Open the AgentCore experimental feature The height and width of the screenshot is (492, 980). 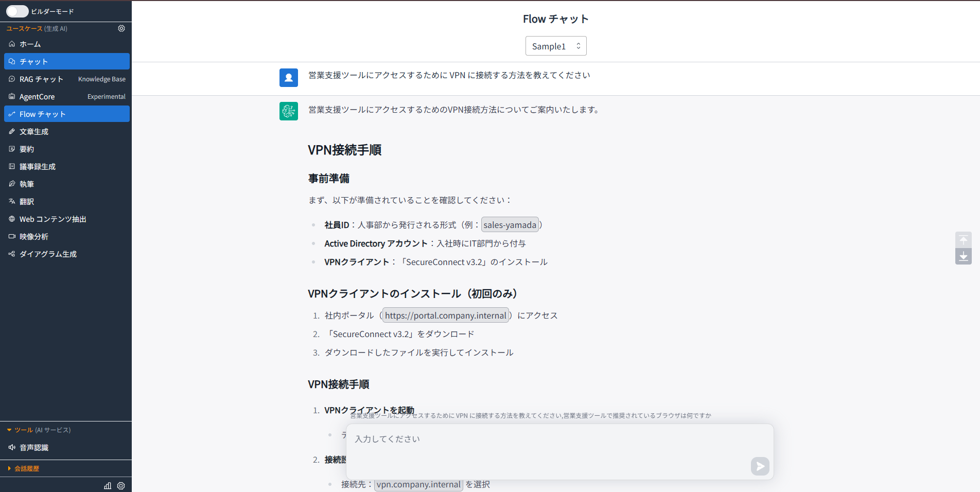tap(37, 96)
